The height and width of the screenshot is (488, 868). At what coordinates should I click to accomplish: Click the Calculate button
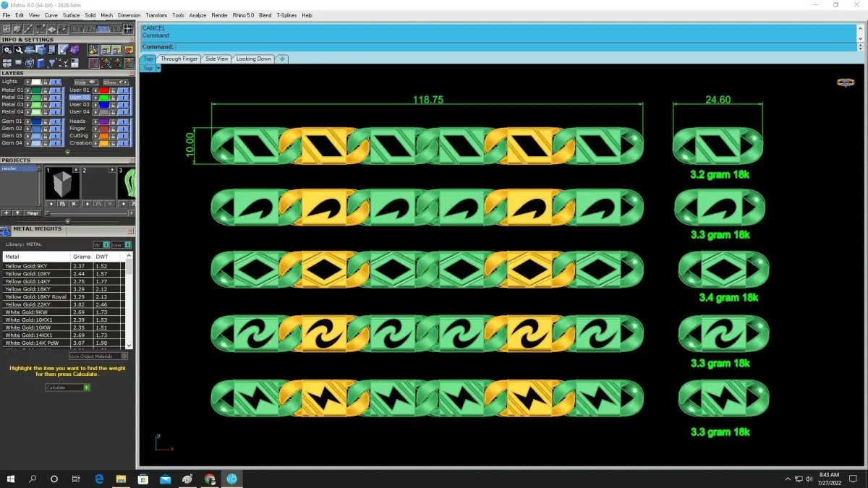point(67,388)
